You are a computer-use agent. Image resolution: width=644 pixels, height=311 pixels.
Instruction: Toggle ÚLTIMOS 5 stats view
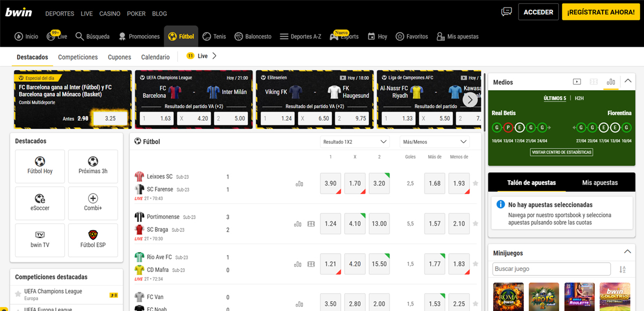(x=554, y=98)
